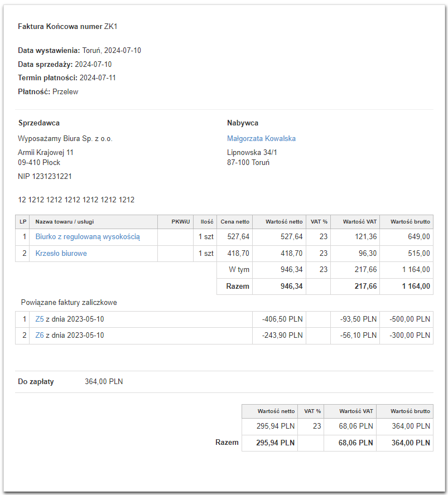Select seller name Wyposażamy Biura Sp. z o.o.
This screenshot has height=495, width=448.
[x=65, y=138]
